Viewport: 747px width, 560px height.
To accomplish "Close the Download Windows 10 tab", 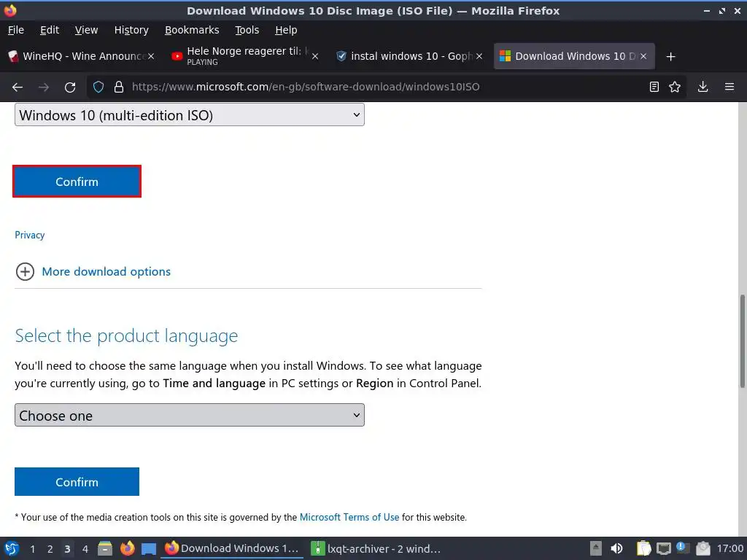I will (643, 56).
